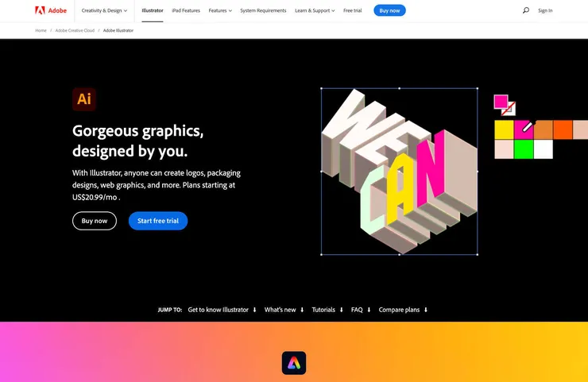Pick the yellow color swatch
The image size is (588, 382).
tap(504, 129)
